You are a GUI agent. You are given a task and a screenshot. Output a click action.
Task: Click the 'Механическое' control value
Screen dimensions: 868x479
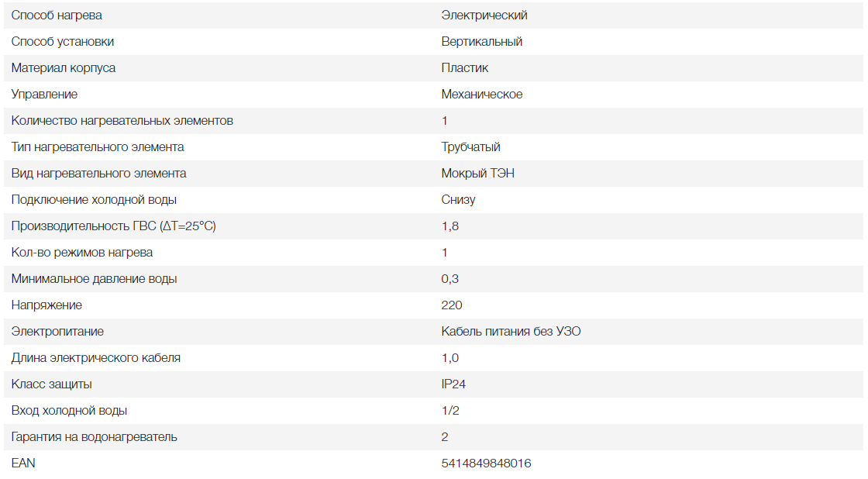[x=482, y=95]
